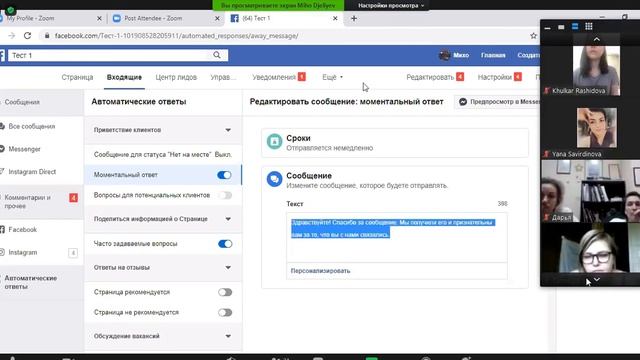
Task: Open Messenger inbox in sidebar
Action: click(x=24, y=149)
